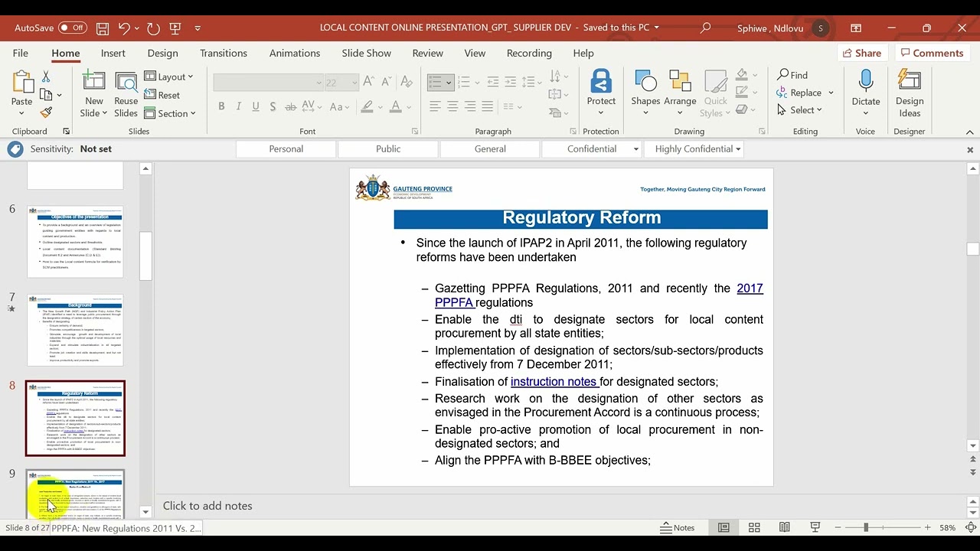The image size is (980, 551).
Task: Switch to Reading View
Action: pyautogui.click(x=785, y=527)
